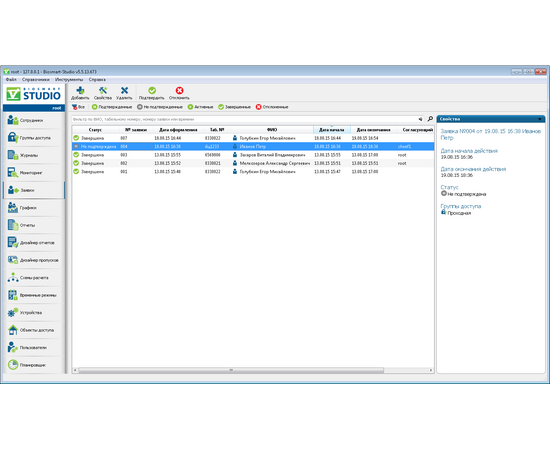Open the Сотрудники section in the sidebar

coord(34,120)
